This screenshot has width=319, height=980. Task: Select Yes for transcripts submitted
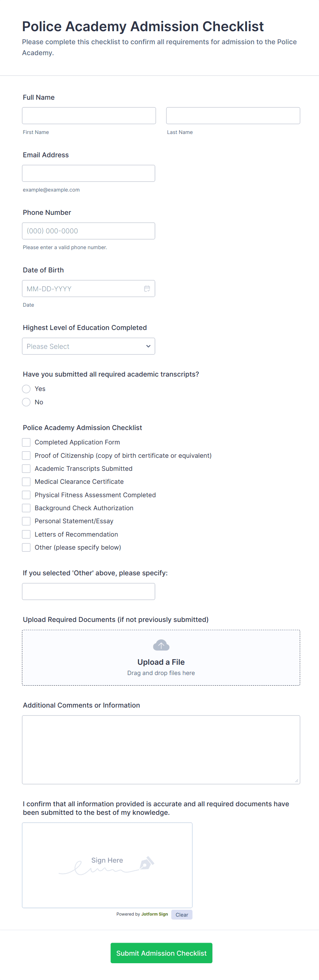pyautogui.click(x=26, y=389)
